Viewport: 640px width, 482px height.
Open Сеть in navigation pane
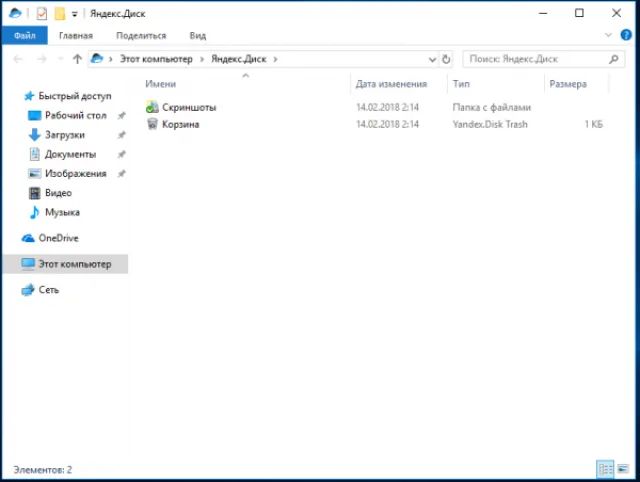click(49, 290)
